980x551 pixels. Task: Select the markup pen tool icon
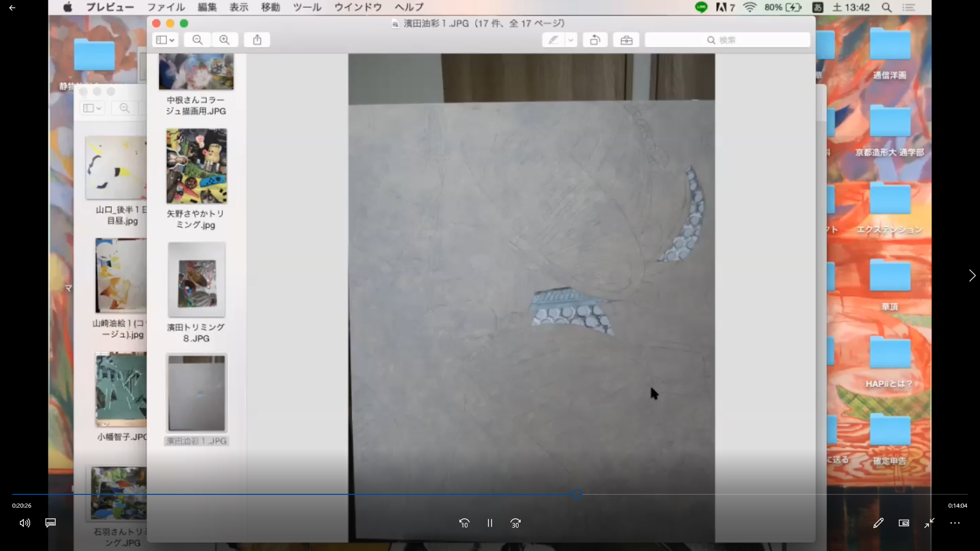553,40
